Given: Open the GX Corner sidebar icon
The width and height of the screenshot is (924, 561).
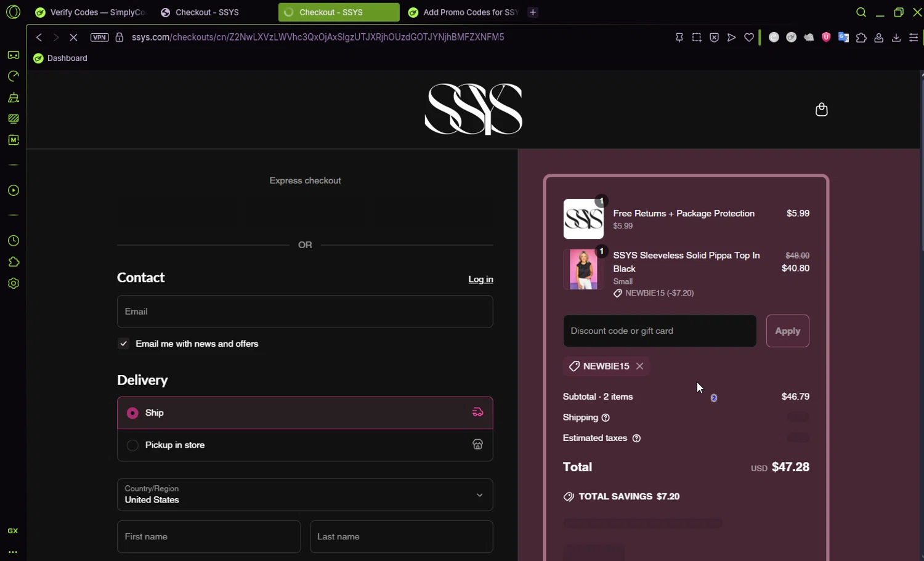Looking at the screenshot, I should pyautogui.click(x=14, y=55).
